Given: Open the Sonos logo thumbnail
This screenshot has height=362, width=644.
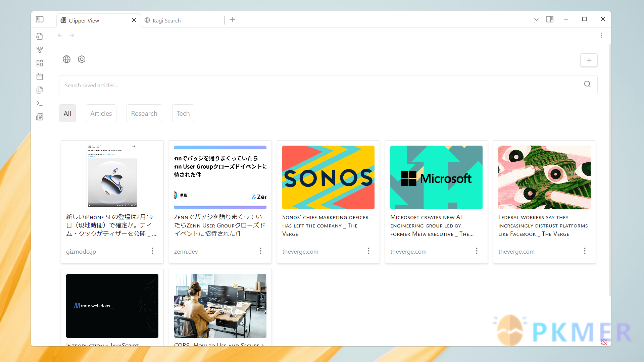Looking at the screenshot, I should click(328, 177).
